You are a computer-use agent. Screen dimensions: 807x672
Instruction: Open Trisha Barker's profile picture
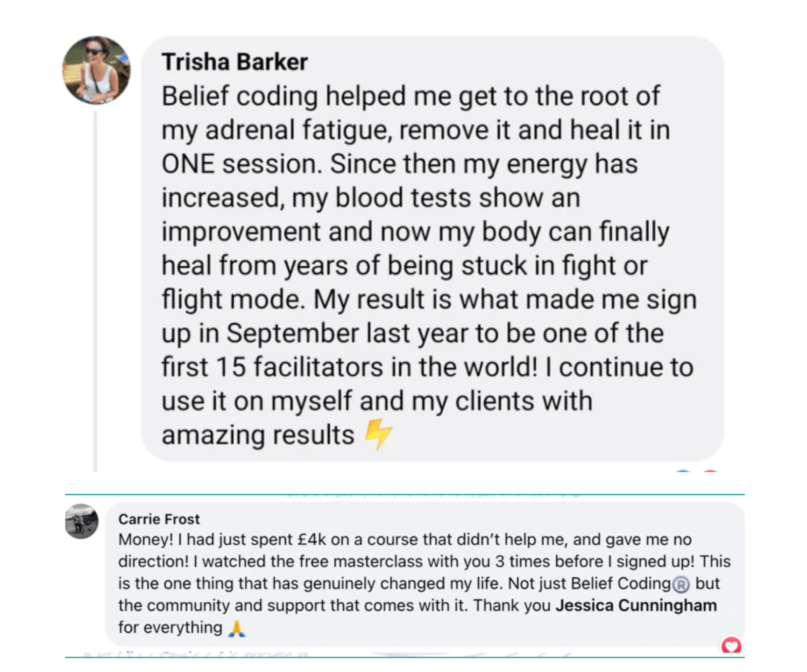(x=96, y=70)
